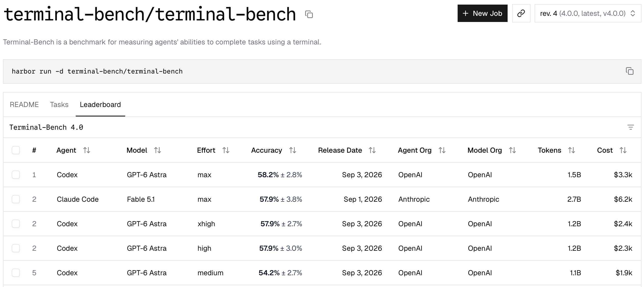Click the 1.5B tokens value
644x287 pixels.
(x=574, y=175)
